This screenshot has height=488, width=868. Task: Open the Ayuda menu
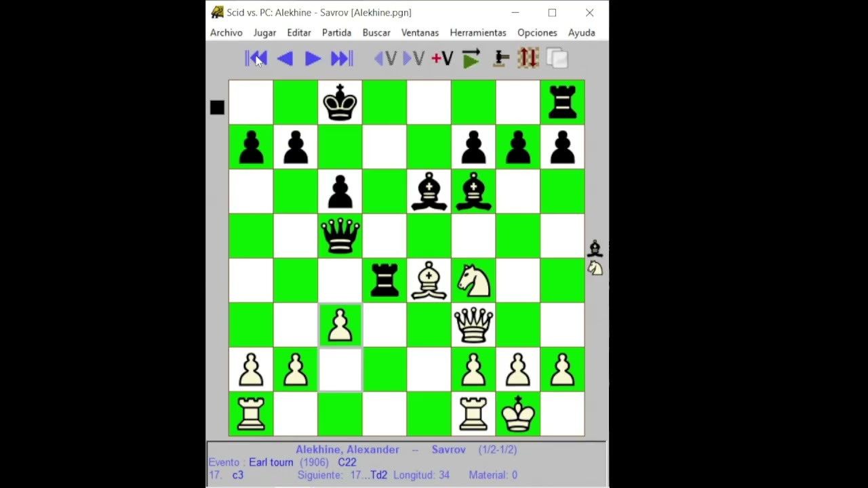click(581, 33)
